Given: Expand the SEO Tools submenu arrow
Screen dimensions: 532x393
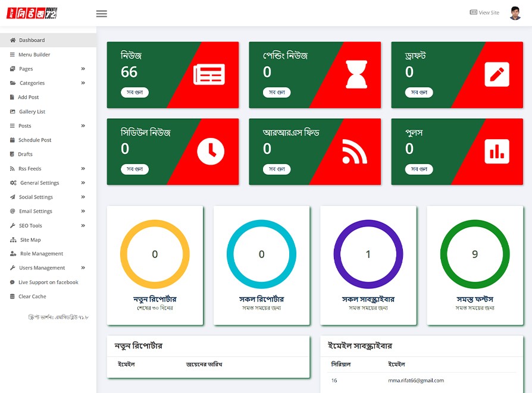Looking at the screenshot, I should click(83, 226).
